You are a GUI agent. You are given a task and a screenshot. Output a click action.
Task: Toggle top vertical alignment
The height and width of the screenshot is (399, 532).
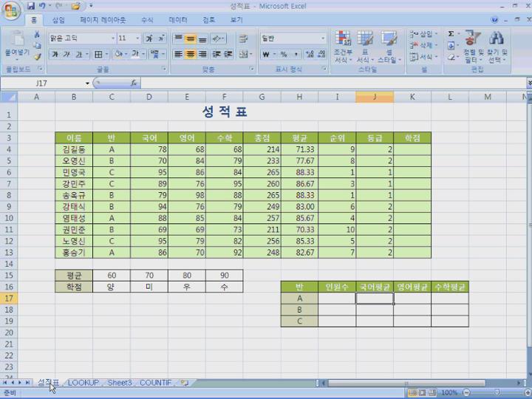pos(178,38)
